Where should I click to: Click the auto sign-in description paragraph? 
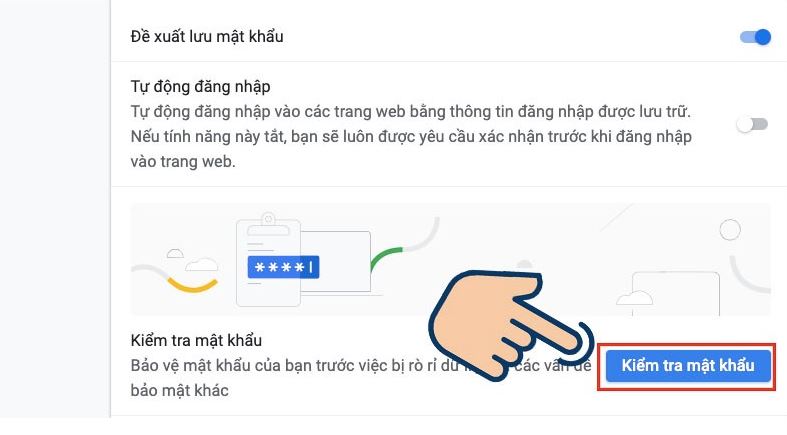(411, 136)
